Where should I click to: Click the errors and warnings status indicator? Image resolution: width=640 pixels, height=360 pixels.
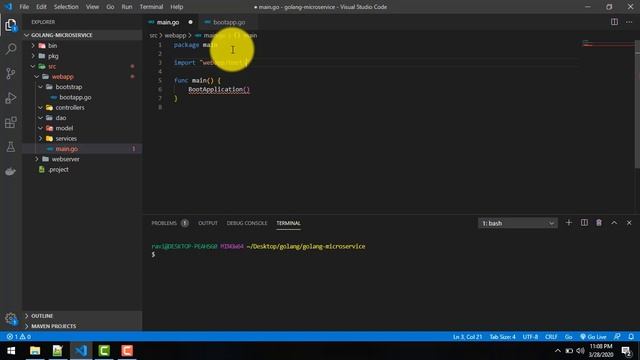pyautogui.click(x=18, y=337)
